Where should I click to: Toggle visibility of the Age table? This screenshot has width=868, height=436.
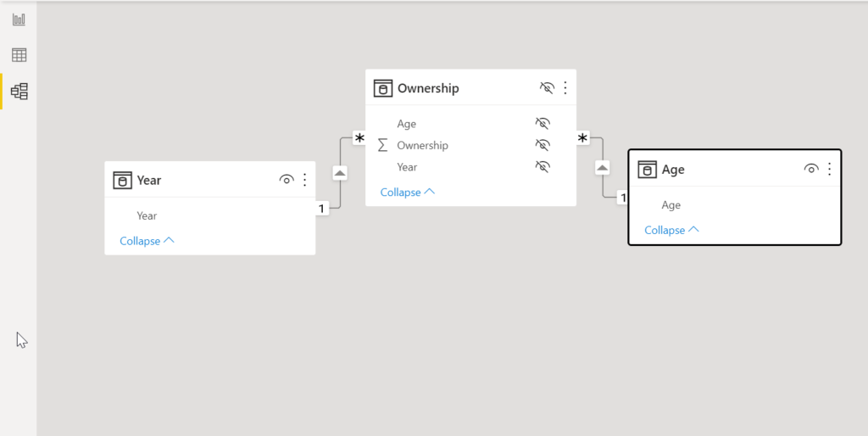(x=811, y=169)
